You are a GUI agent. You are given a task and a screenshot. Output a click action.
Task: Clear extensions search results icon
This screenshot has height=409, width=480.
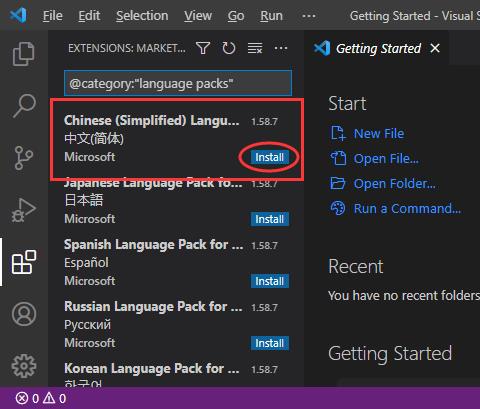255,48
